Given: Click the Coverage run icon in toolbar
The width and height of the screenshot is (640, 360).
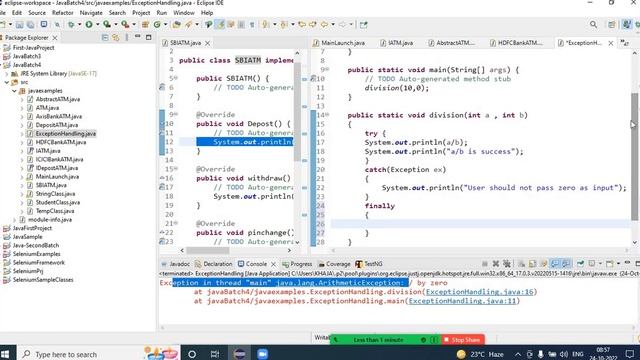Looking at the screenshot, I should point(107,24).
